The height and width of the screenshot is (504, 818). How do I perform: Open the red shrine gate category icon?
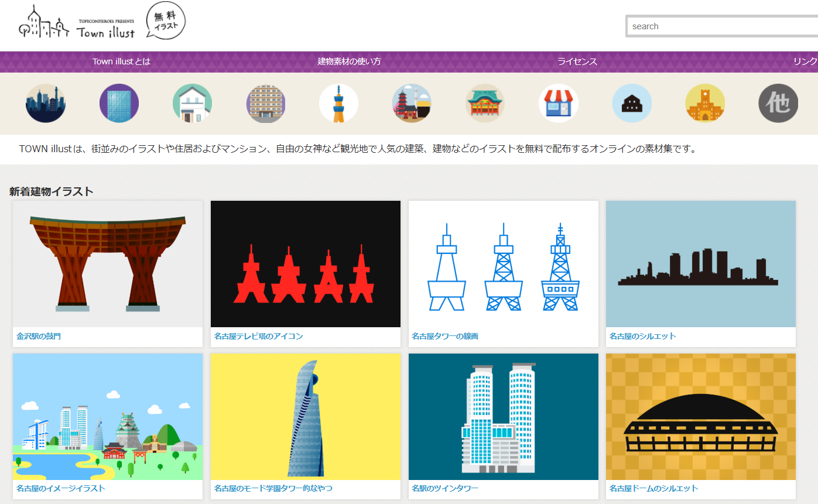point(485,103)
